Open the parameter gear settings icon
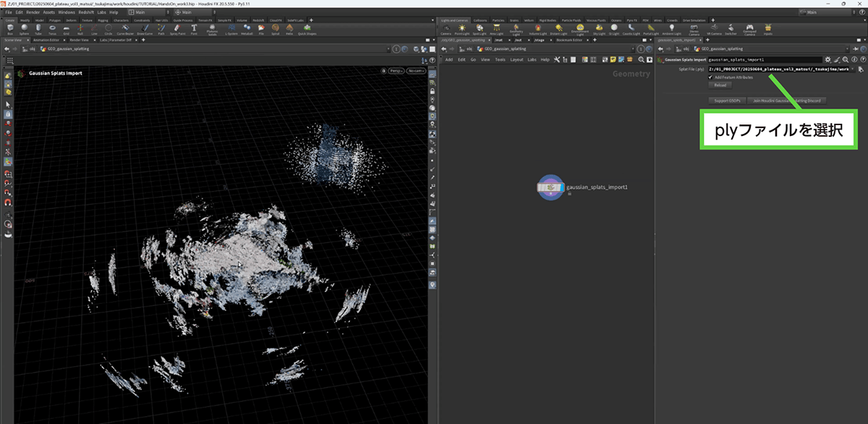 pos(827,59)
